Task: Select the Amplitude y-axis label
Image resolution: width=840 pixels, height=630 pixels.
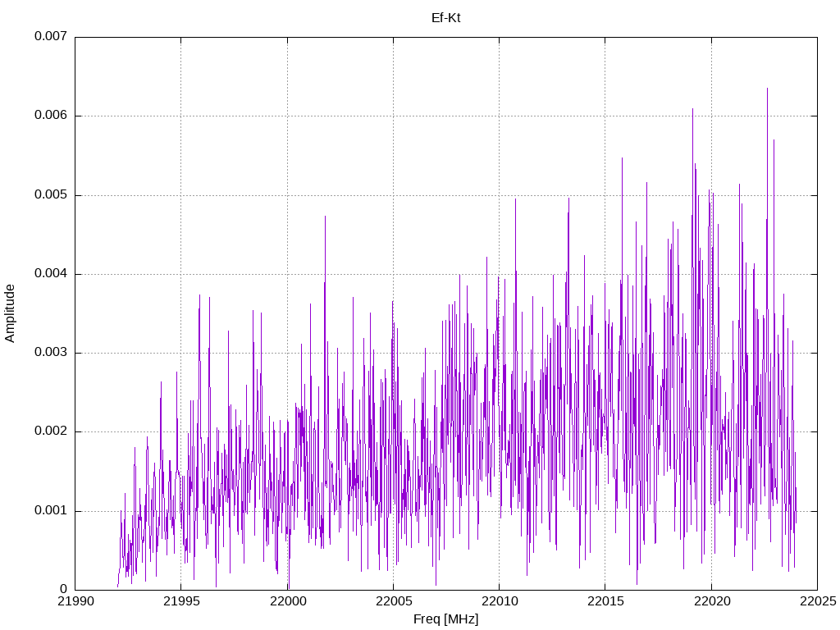Action: tap(10, 313)
